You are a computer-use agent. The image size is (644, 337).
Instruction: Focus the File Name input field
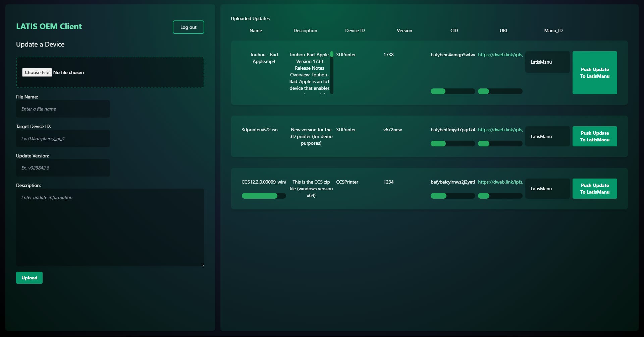pyautogui.click(x=63, y=109)
